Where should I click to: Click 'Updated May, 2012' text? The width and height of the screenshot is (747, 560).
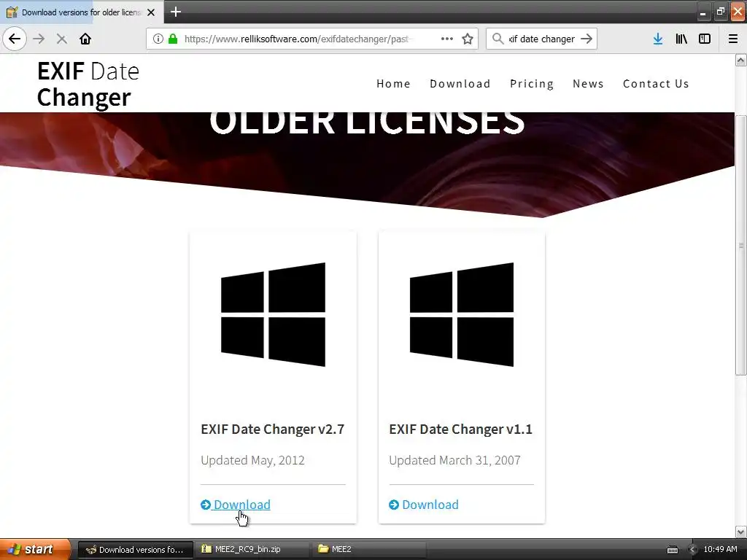point(253,461)
